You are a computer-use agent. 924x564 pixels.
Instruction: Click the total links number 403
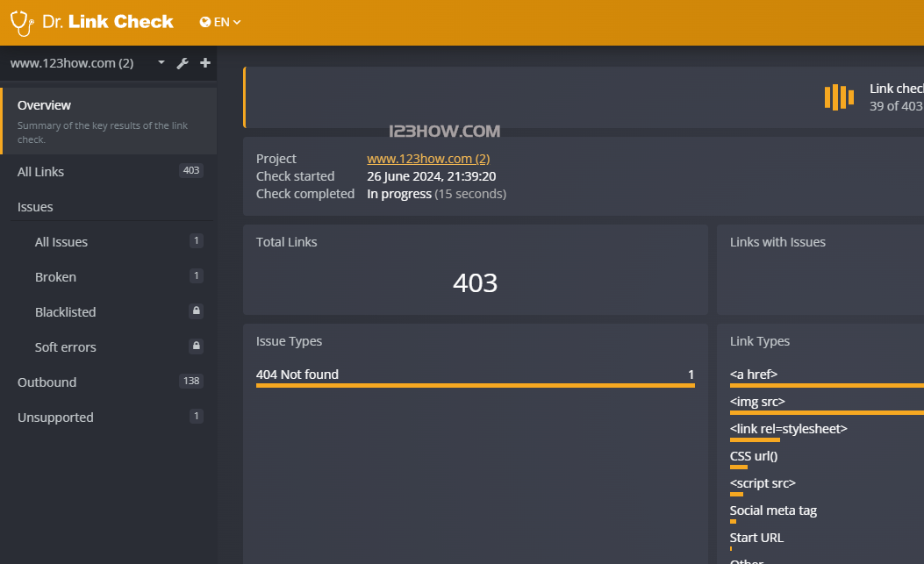475,282
